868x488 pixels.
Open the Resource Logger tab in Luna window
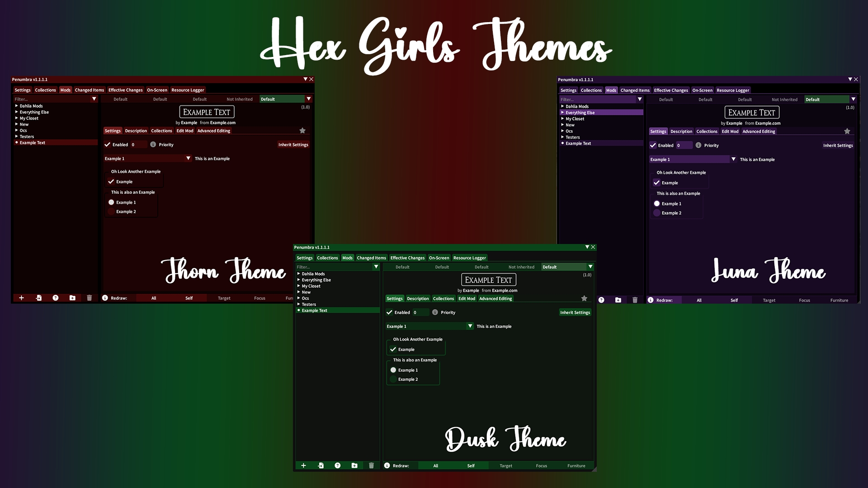click(x=733, y=90)
